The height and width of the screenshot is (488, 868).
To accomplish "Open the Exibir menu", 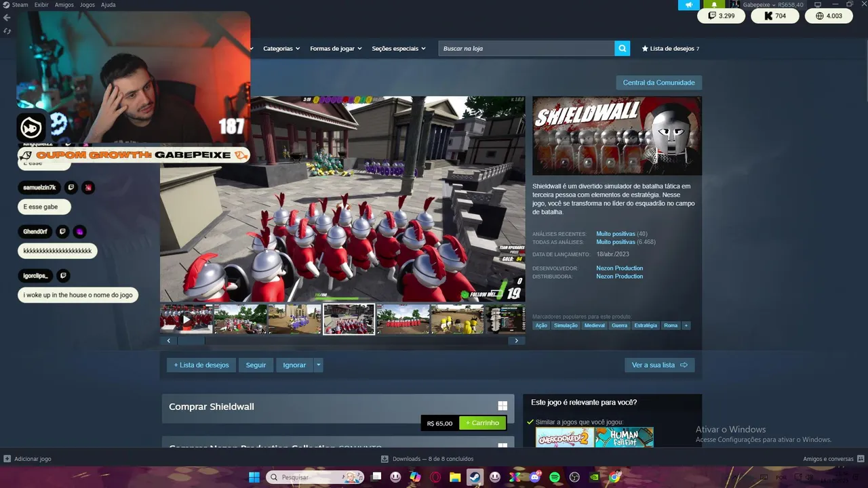I will [41, 5].
